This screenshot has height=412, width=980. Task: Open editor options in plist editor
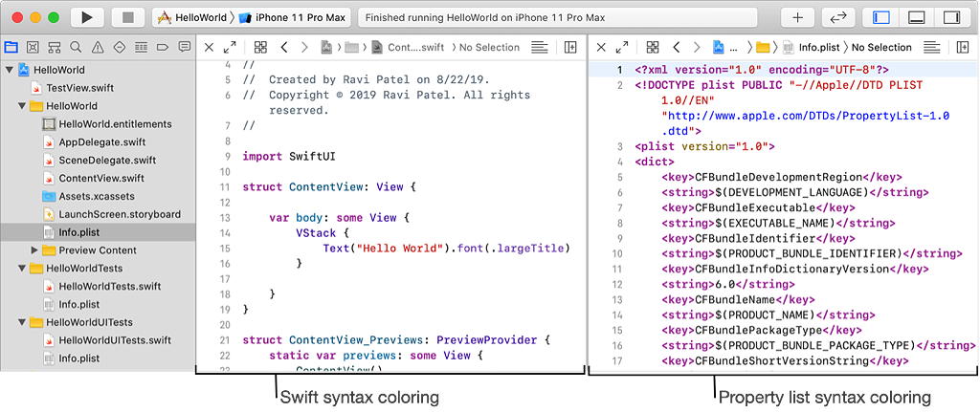pos(932,47)
